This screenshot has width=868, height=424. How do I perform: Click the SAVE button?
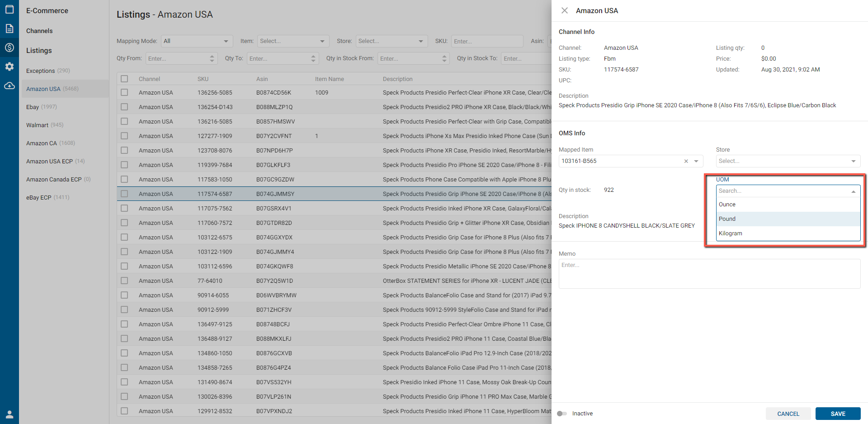[838, 414]
